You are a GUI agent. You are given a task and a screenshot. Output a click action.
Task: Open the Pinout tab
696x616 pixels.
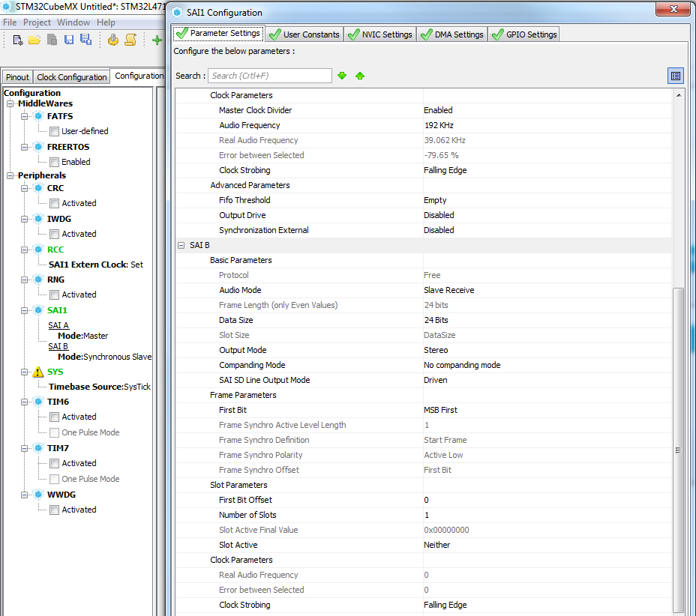(17, 77)
